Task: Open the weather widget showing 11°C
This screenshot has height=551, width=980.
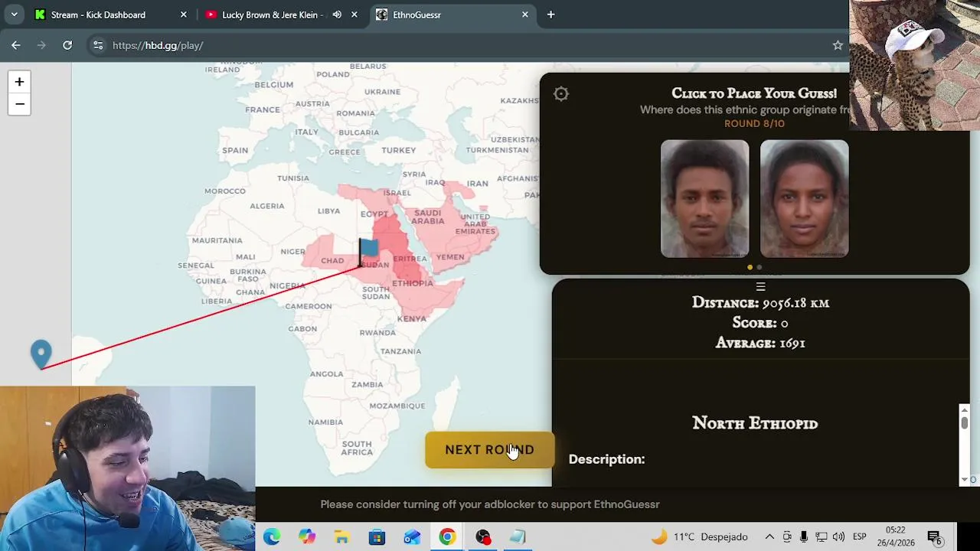Action: [699, 537]
